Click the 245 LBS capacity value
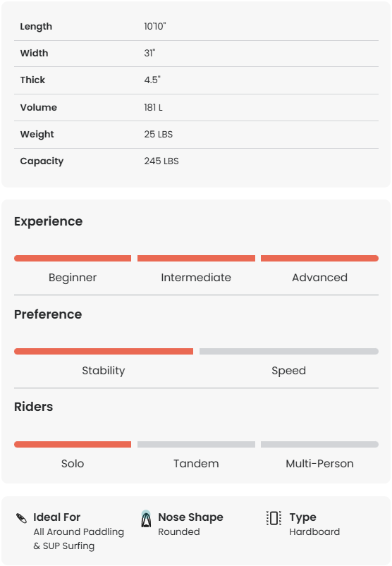The image size is (392, 566). coord(161,161)
